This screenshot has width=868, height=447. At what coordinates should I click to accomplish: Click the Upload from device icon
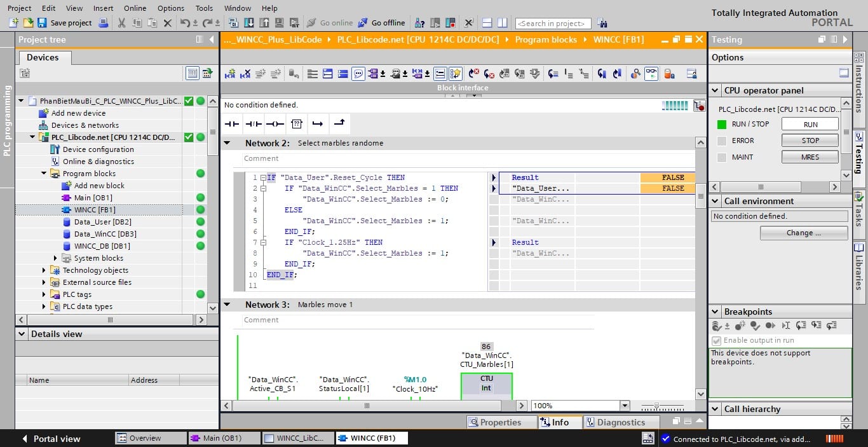point(264,23)
